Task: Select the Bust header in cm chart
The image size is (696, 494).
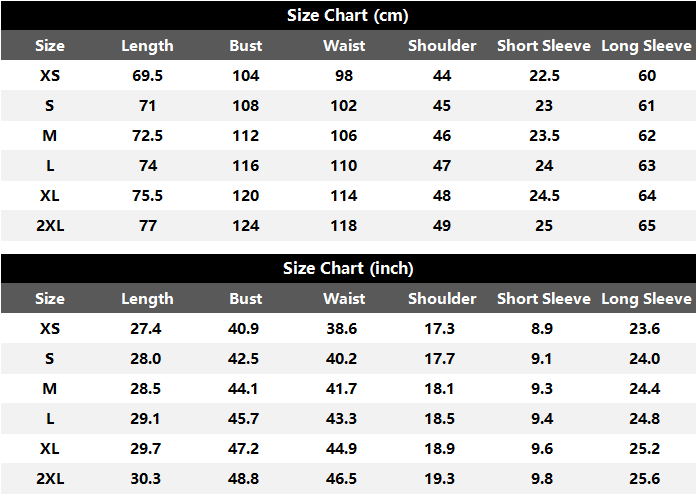Action: [x=245, y=46]
